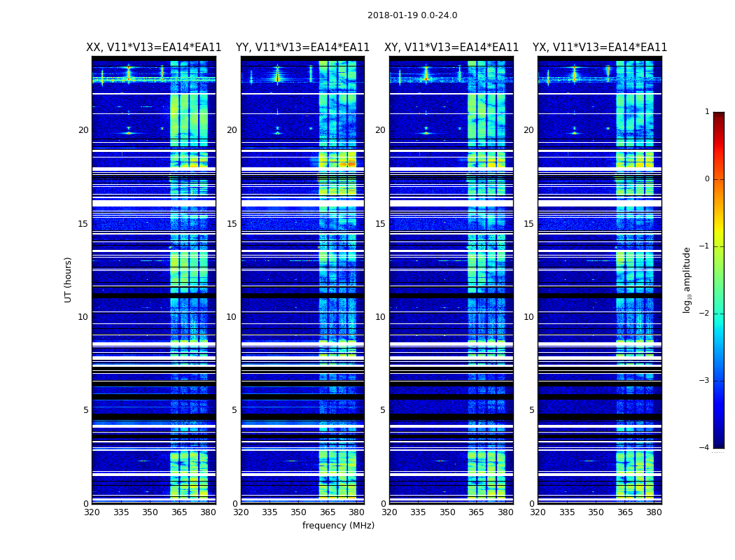This screenshot has height=560, width=735.
Task: Click the 20 hour tick on XX panel
Action: pos(83,130)
